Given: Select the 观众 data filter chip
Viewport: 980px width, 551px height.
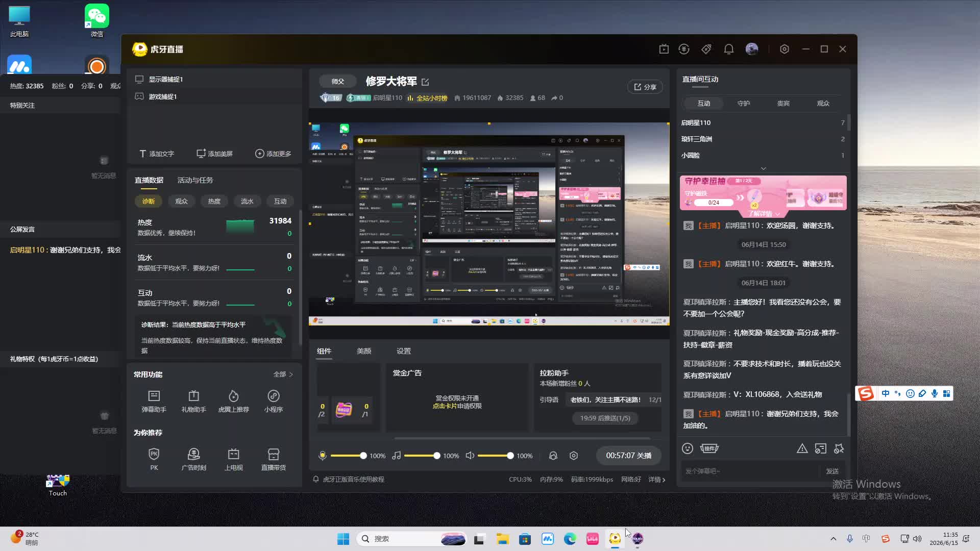Looking at the screenshot, I should pos(182,202).
